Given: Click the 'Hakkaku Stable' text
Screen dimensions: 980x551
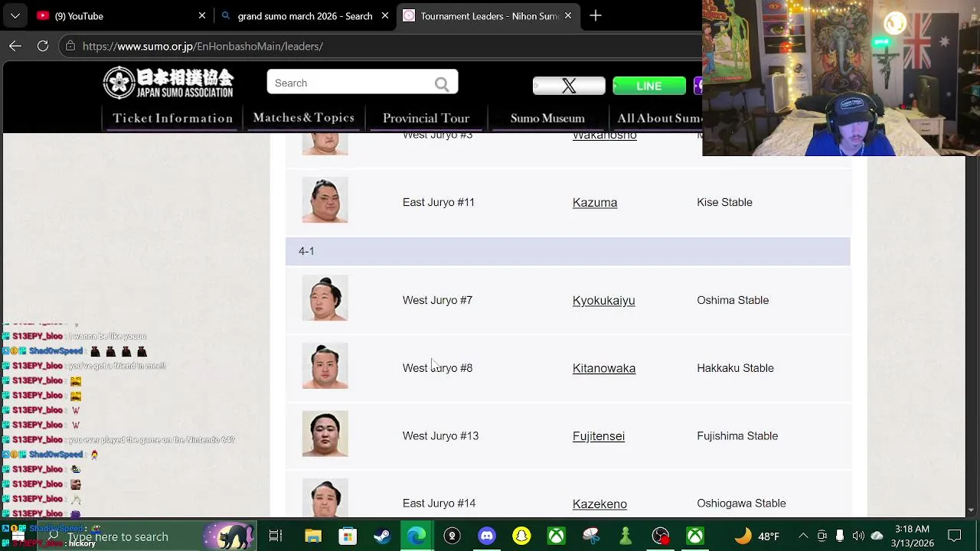Looking at the screenshot, I should (x=735, y=368).
